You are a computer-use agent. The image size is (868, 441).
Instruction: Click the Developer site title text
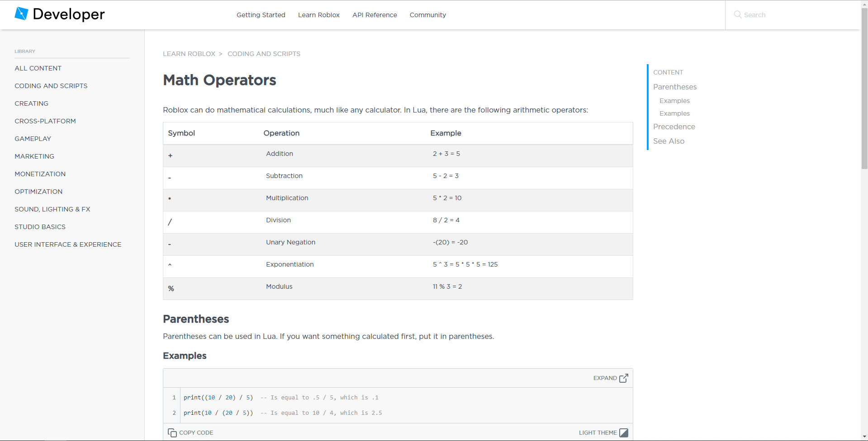[x=69, y=14]
